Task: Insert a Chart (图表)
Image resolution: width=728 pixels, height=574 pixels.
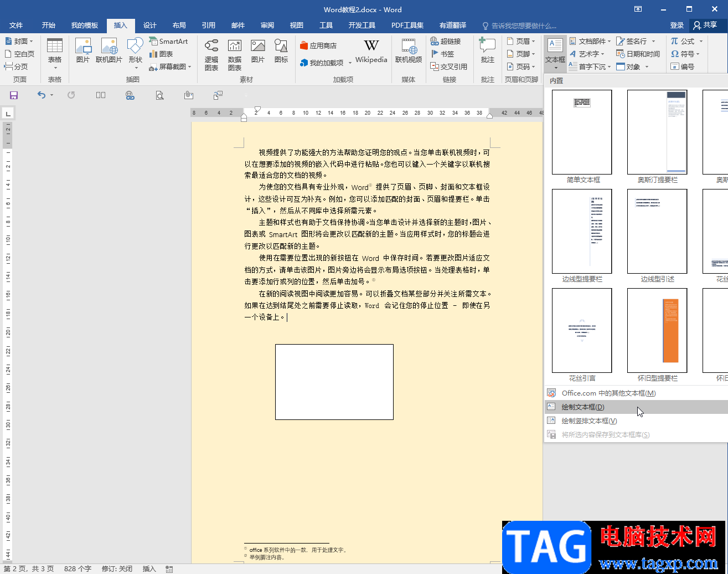Action: click(x=161, y=54)
